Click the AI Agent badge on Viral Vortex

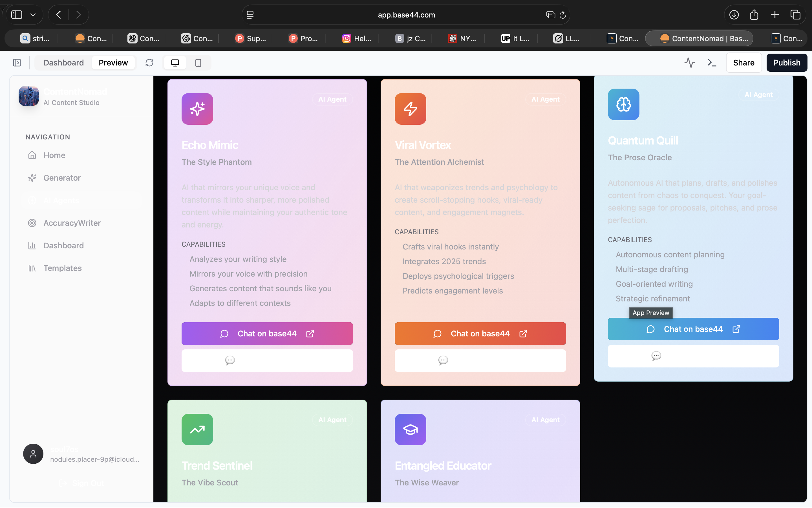[x=545, y=99]
